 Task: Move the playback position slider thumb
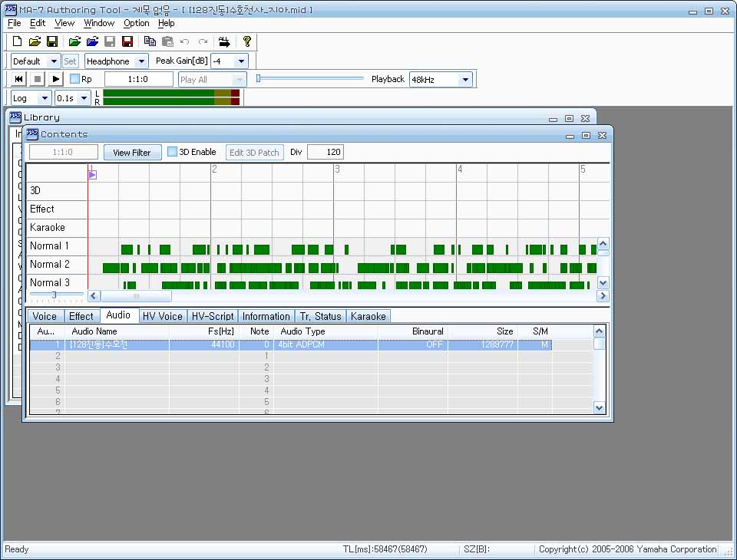258,78
